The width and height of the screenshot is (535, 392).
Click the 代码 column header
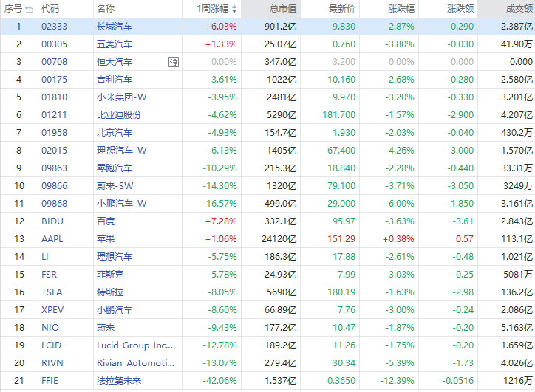(x=50, y=9)
